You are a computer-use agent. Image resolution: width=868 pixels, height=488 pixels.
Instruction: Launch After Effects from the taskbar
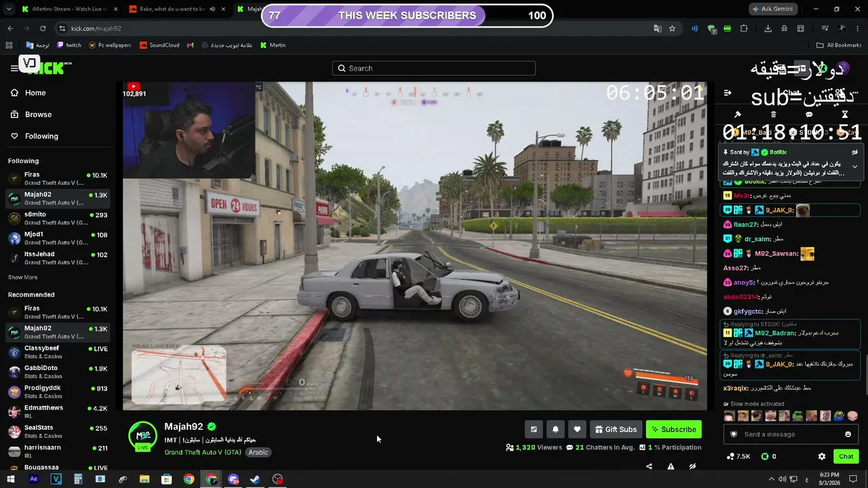tap(33, 479)
